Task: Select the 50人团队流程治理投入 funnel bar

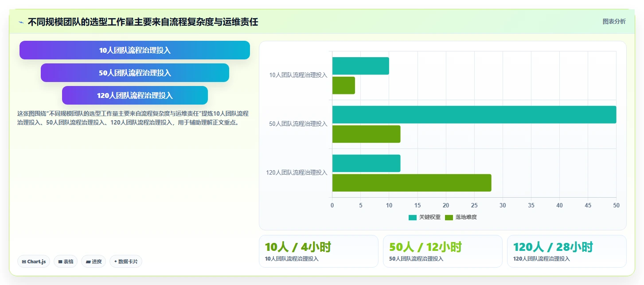Action: (135, 73)
